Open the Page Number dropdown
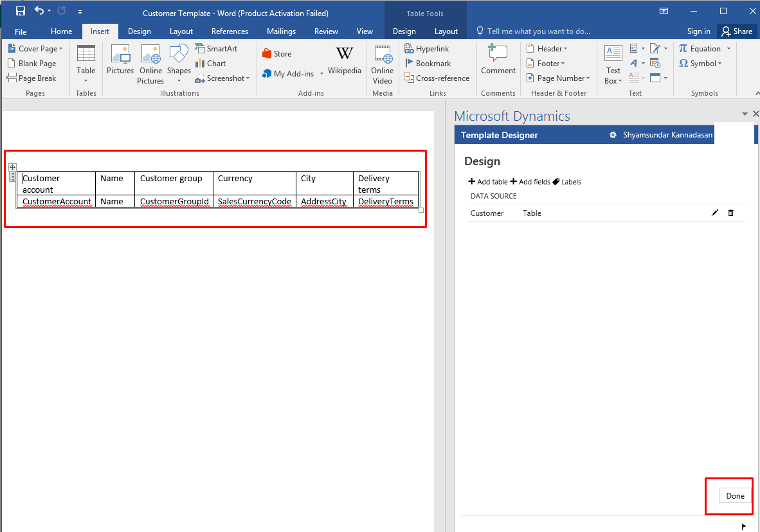 pos(558,78)
